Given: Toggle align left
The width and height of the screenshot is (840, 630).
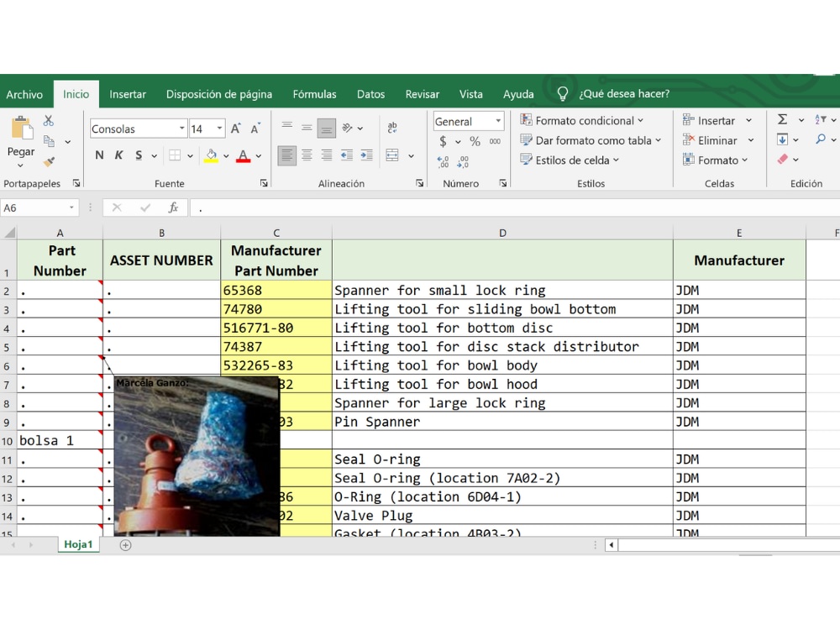Looking at the screenshot, I should point(287,155).
